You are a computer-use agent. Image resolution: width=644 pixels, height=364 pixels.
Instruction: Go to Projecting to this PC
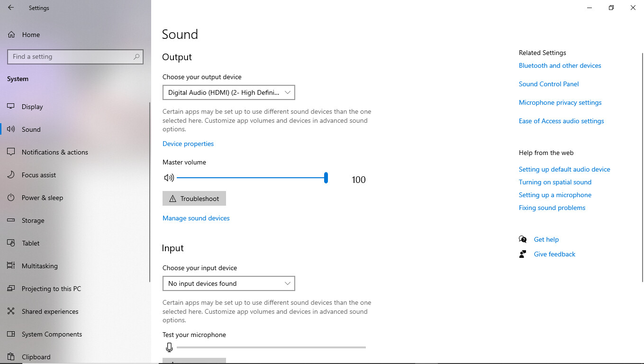(x=51, y=289)
